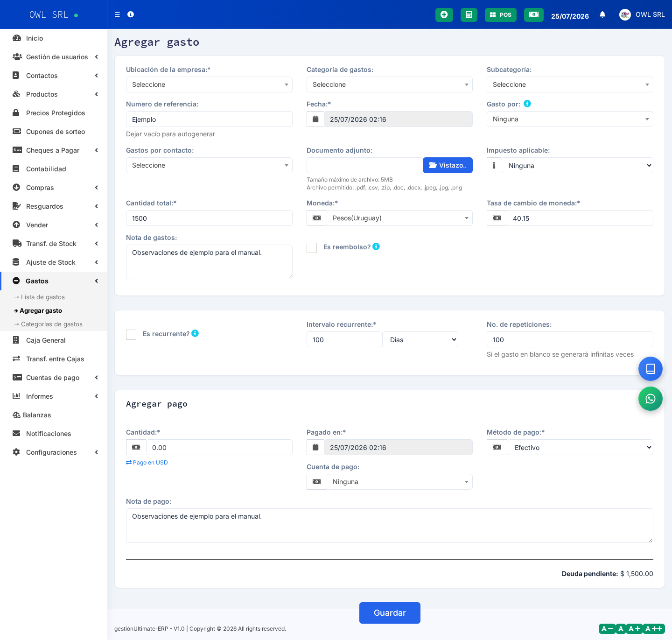
Task: Maximize font size with A++ button
Action: pos(654,629)
